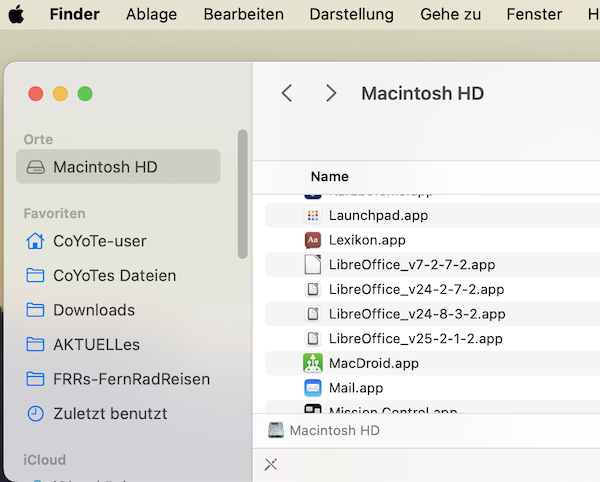This screenshot has height=482, width=600.
Task: Click the Lexikon app icon
Action: (x=313, y=240)
